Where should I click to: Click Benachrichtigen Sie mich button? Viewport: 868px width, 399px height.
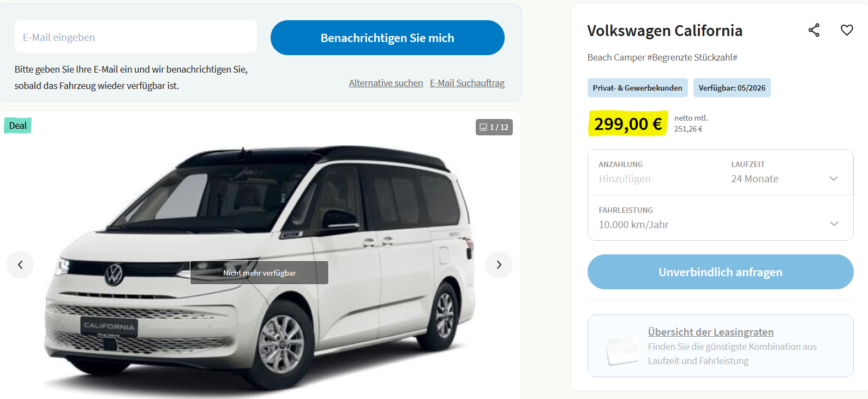pyautogui.click(x=387, y=38)
